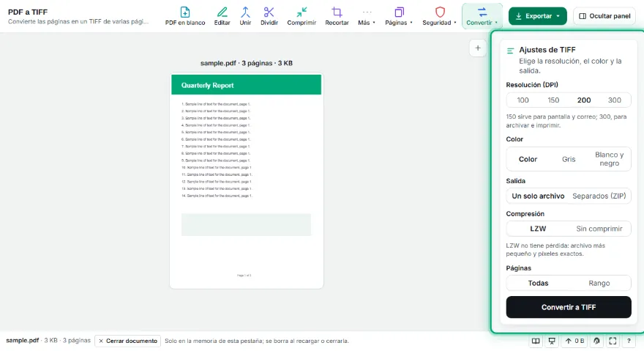644x351 pixels.
Task: Click the 0 B upload indicator
Action: [x=574, y=341]
